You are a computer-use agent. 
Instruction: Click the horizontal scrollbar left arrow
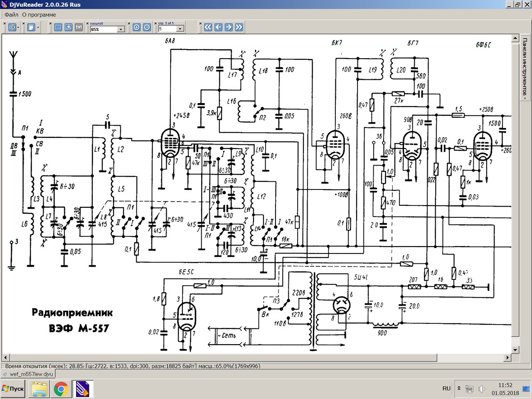click(x=5, y=357)
